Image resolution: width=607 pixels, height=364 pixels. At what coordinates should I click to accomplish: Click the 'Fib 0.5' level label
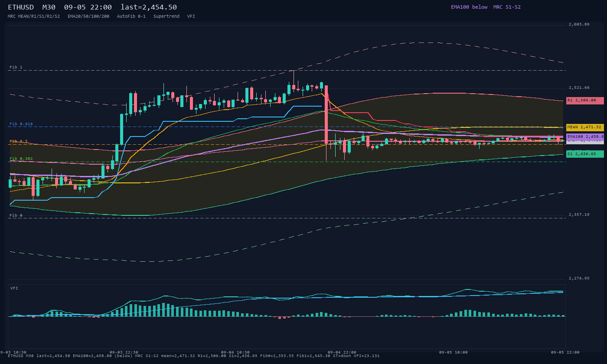tap(19, 141)
